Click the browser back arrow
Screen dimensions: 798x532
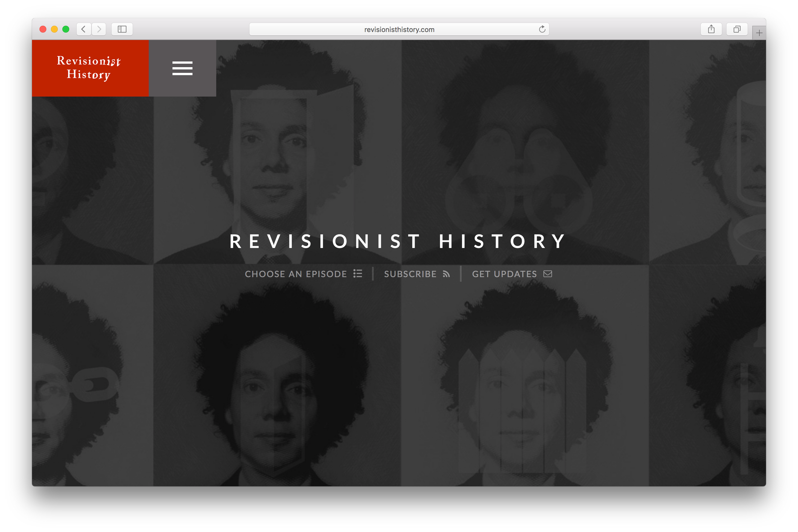(x=83, y=29)
